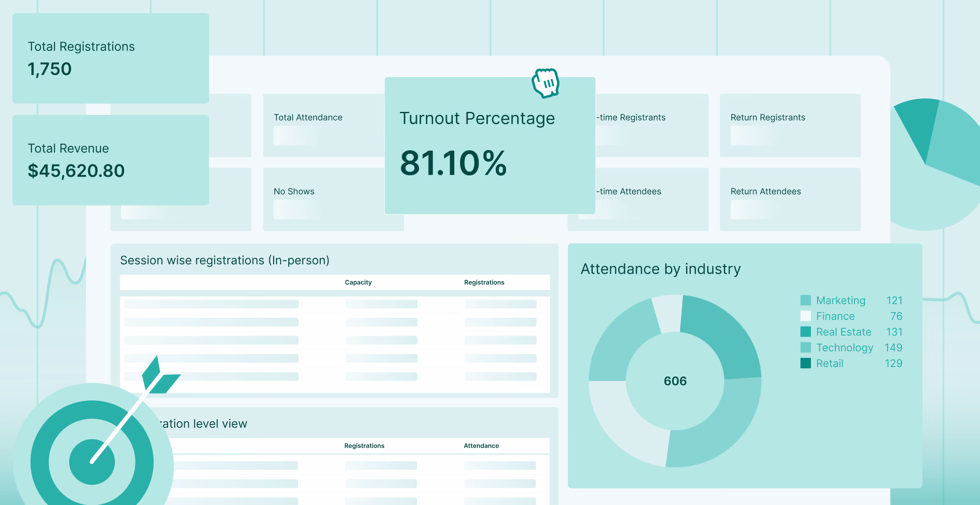Click the "Total Revenue" label

point(68,148)
